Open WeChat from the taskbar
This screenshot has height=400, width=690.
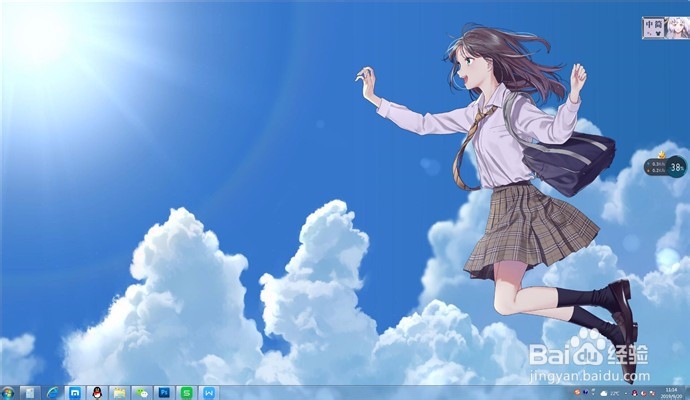coord(142,393)
